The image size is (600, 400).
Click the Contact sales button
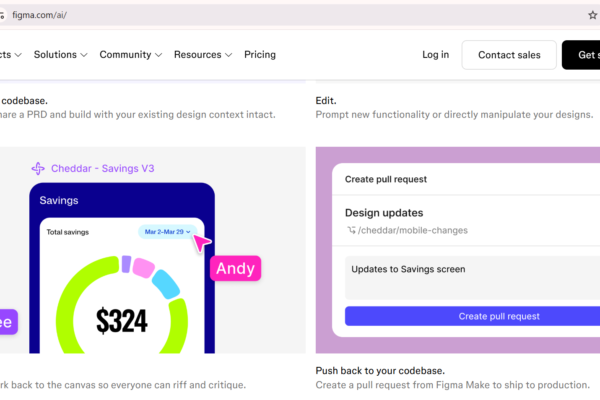(509, 55)
